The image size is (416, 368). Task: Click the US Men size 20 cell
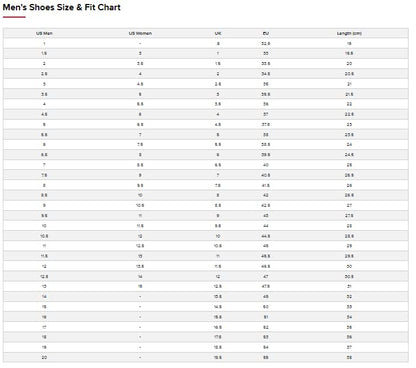44,357
